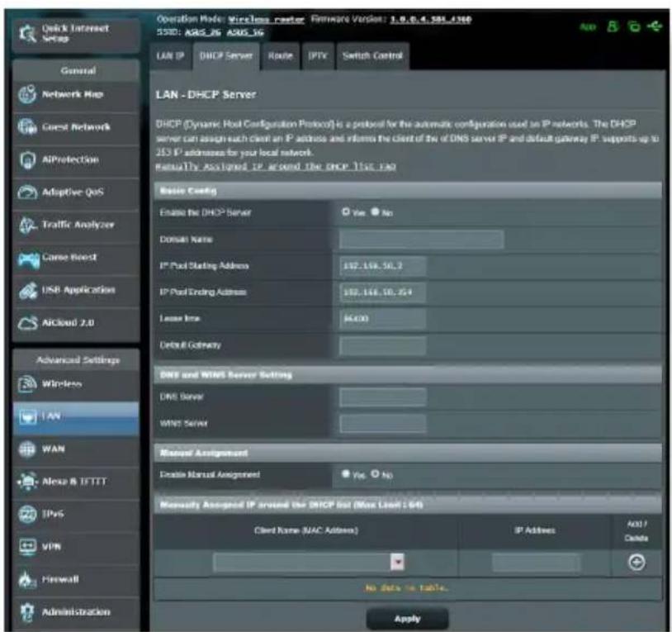Click the user status icon in header
This screenshot has width=672, height=632.
[613, 26]
